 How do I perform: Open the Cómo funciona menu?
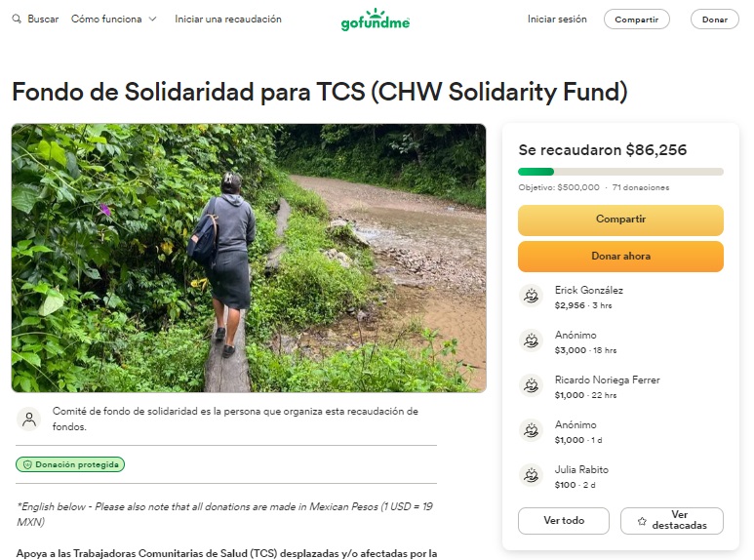[x=113, y=20]
